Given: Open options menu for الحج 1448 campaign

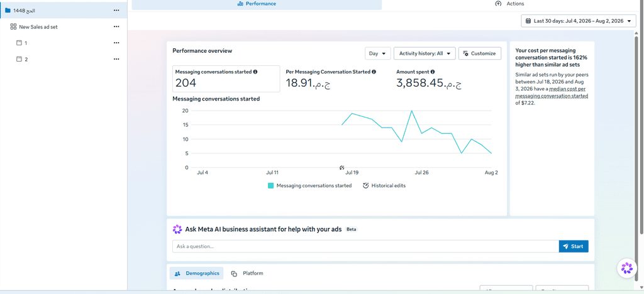Looking at the screenshot, I should point(116,10).
